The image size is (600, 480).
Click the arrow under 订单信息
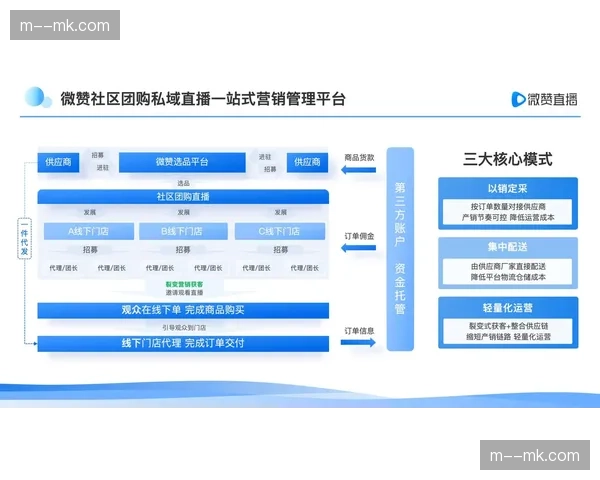click(x=358, y=342)
